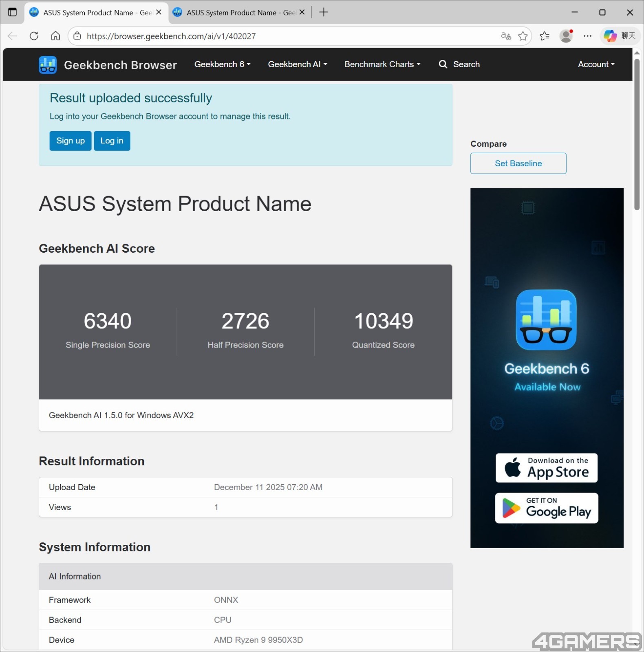
Task: Open the browser profile icon
Action: [x=566, y=36]
